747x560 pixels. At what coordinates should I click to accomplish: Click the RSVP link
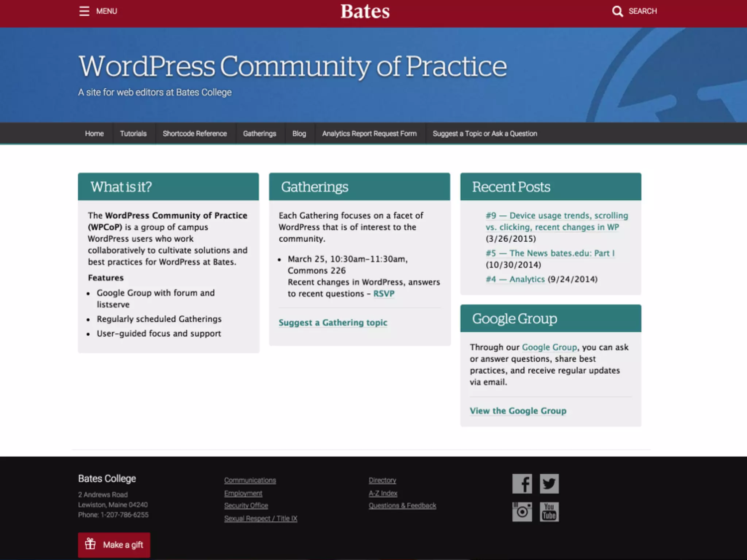pos(384,293)
